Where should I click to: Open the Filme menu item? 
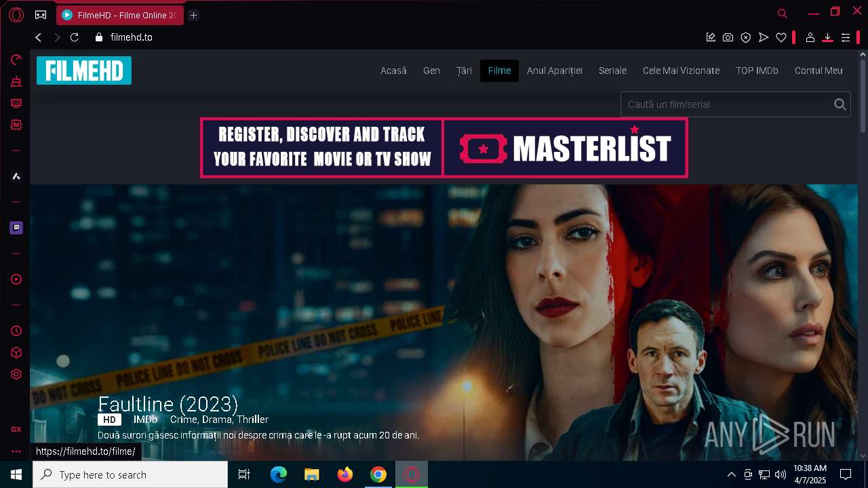(x=499, y=70)
